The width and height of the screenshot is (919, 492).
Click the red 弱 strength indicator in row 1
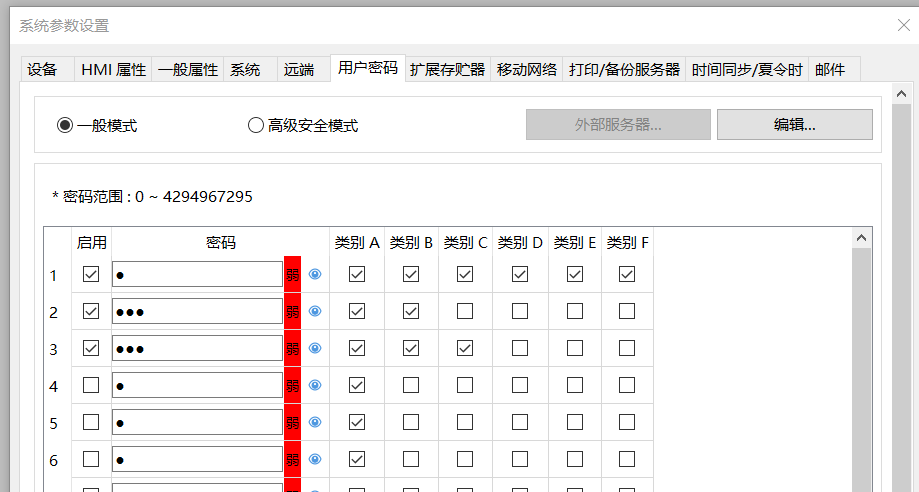293,274
